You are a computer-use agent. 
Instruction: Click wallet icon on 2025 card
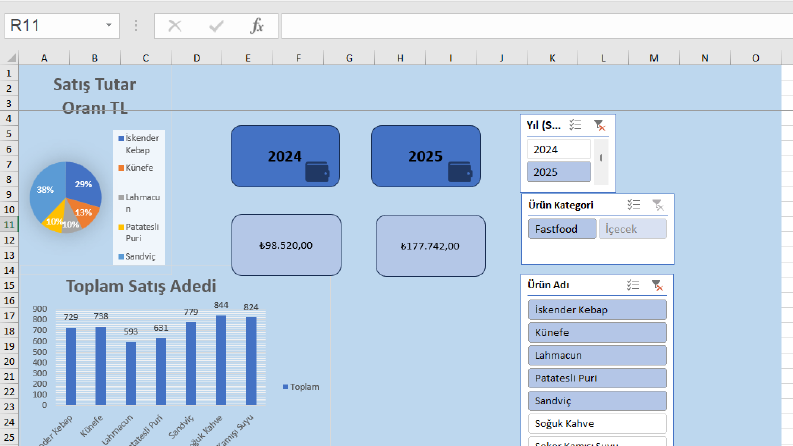coord(460,171)
